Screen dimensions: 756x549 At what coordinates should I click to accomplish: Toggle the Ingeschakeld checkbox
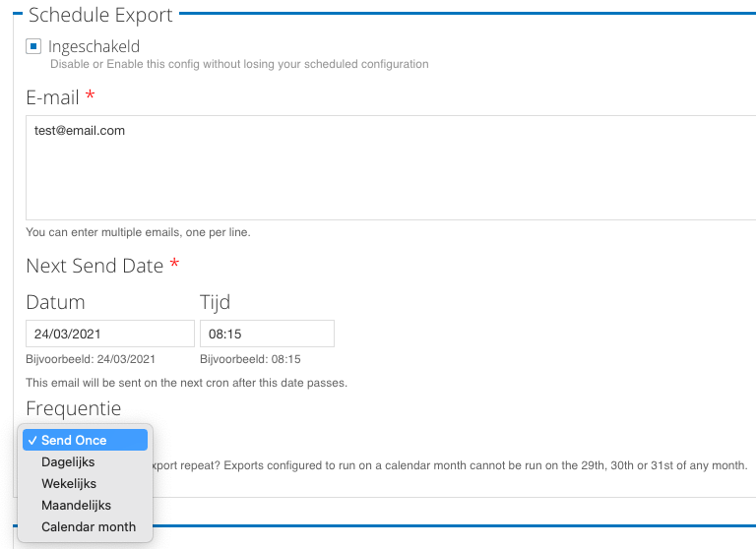coord(33,46)
